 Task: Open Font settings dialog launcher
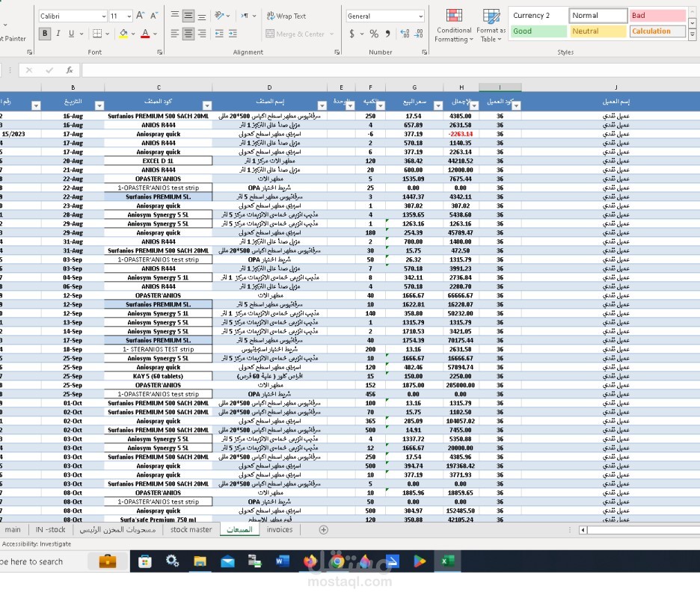tap(160, 52)
